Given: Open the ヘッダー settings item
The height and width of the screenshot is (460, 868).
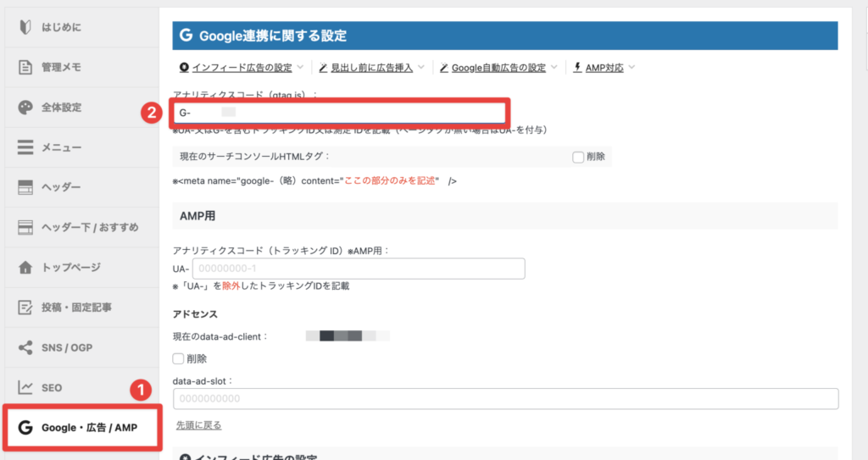Looking at the screenshot, I should (82, 187).
